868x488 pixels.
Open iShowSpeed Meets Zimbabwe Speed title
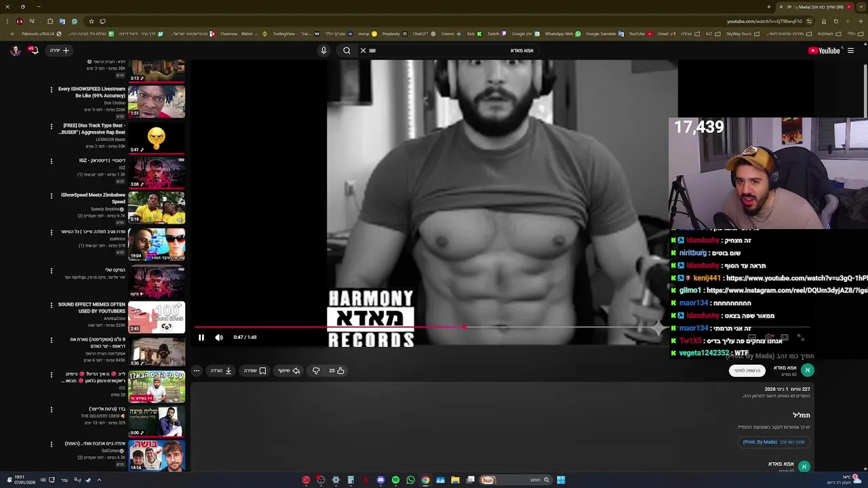coord(93,198)
